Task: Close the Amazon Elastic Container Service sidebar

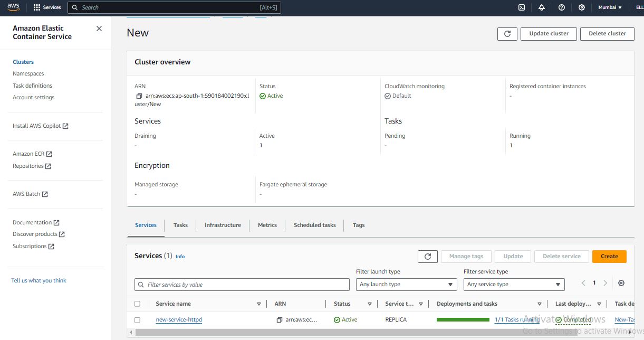Action: [99, 29]
